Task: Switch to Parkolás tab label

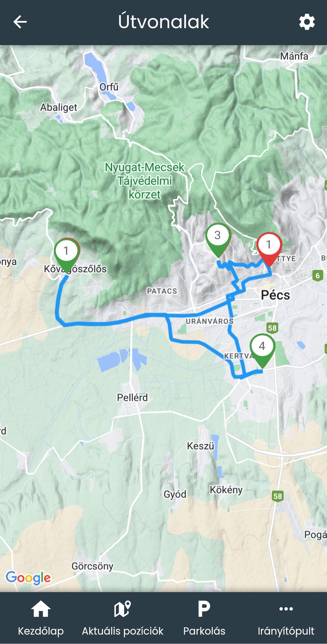Action: [x=204, y=631]
